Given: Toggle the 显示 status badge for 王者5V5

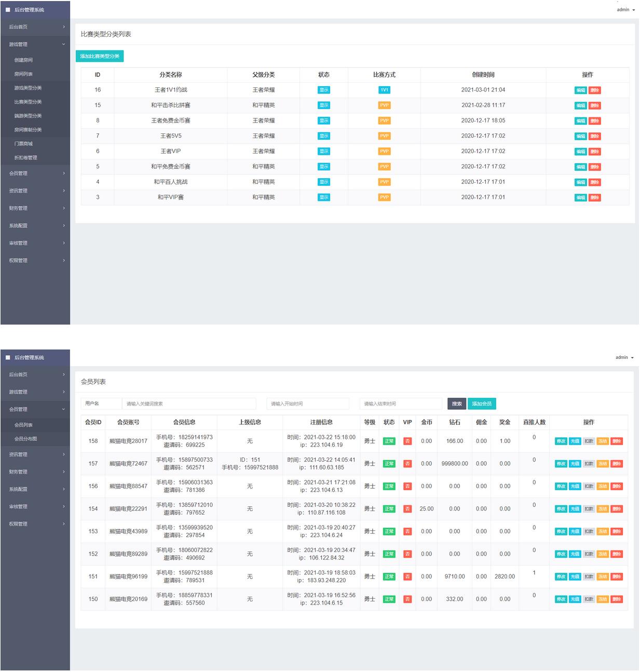Looking at the screenshot, I should click(324, 136).
